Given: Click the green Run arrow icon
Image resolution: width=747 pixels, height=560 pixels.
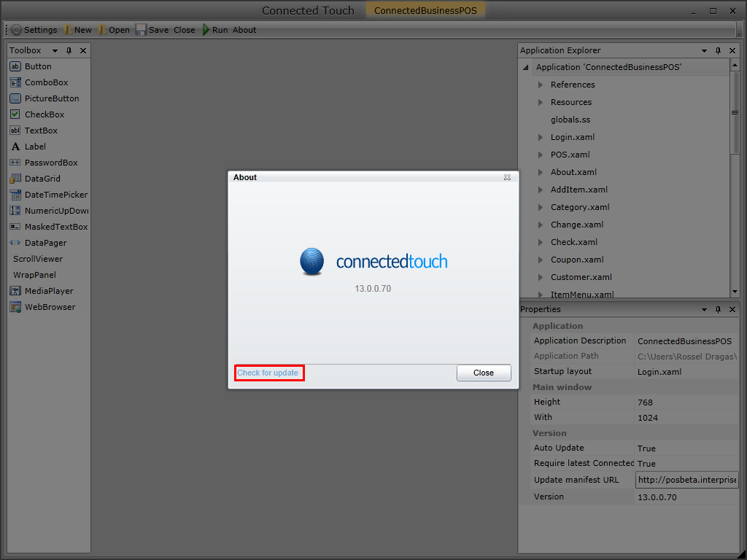Looking at the screenshot, I should (206, 30).
